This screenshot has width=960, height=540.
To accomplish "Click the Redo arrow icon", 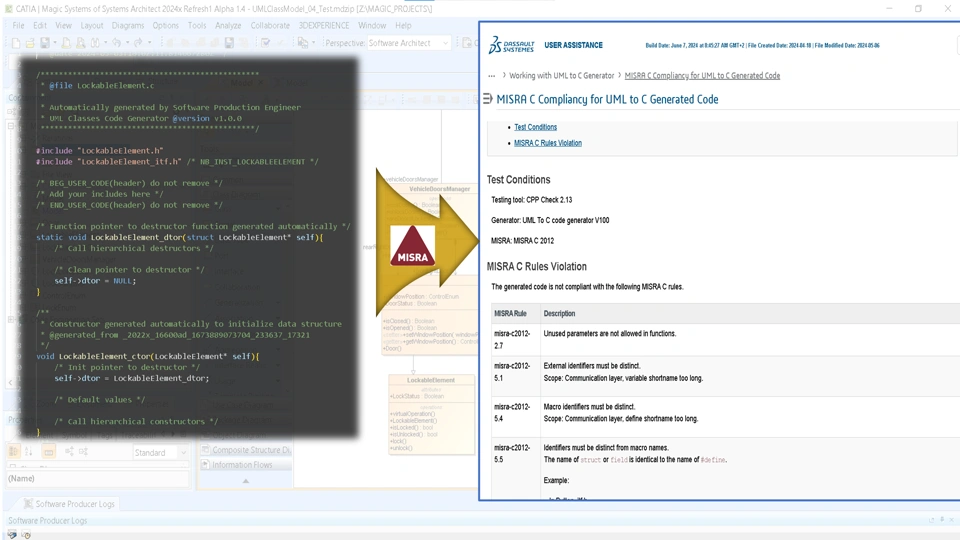I will [x=138, y=43].
